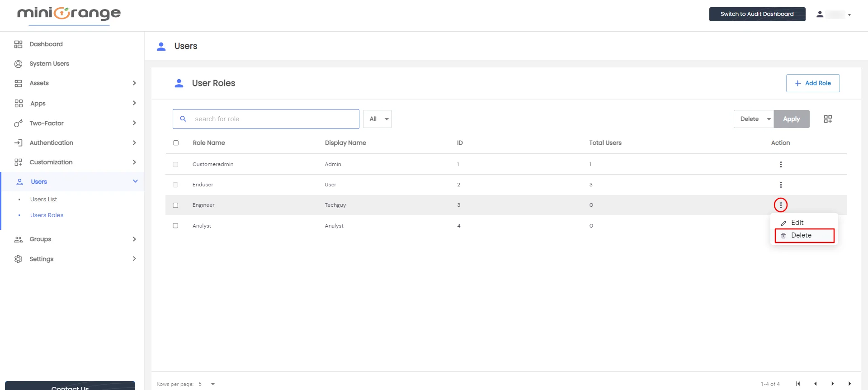Choose Delete from the action menu

[x=804, y=235]
